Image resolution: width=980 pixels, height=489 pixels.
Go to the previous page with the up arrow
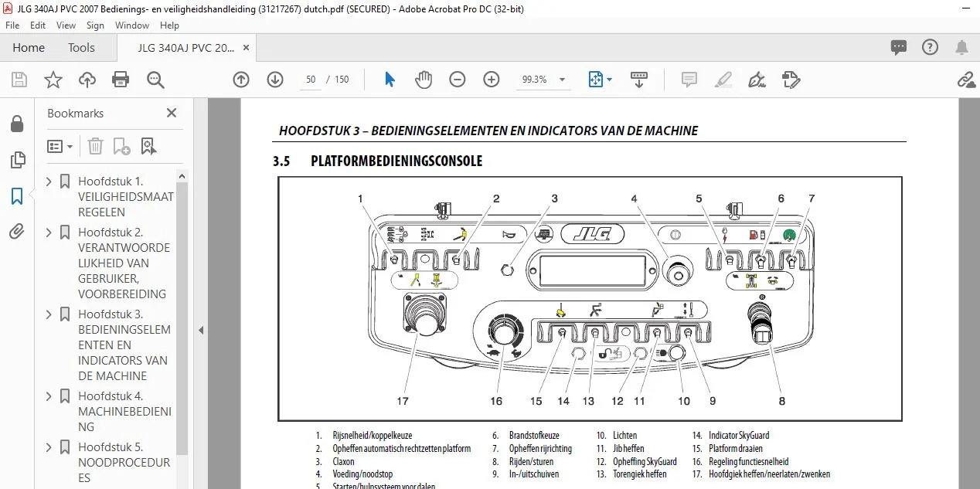coord(241,80)
